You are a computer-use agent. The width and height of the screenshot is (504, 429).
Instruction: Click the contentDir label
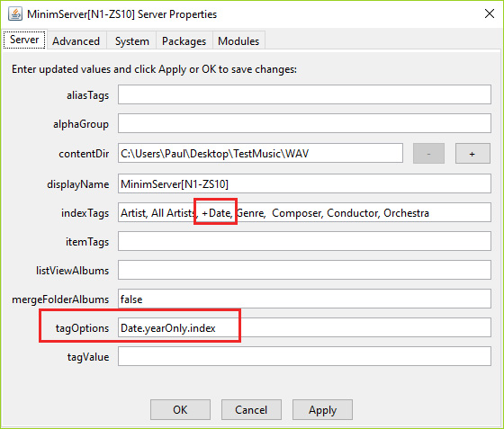[84, 154]
